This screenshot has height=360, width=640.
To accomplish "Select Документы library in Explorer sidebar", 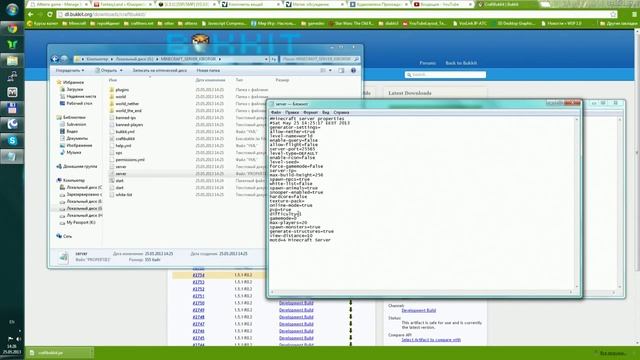I will point(77,138).
